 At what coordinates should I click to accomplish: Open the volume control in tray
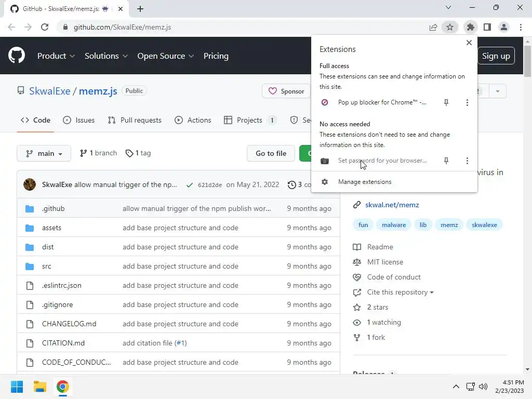pyautogui.click(x=483, y=387)
